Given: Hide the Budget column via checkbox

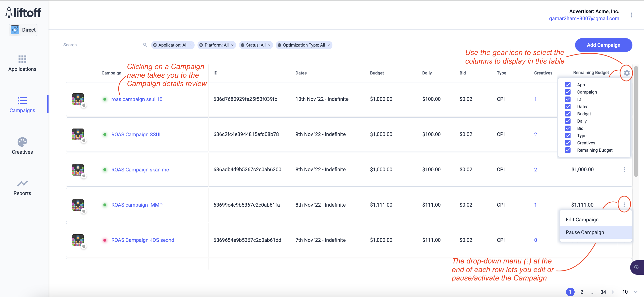Looking at the screenshot, I should [x=568, y=114].
